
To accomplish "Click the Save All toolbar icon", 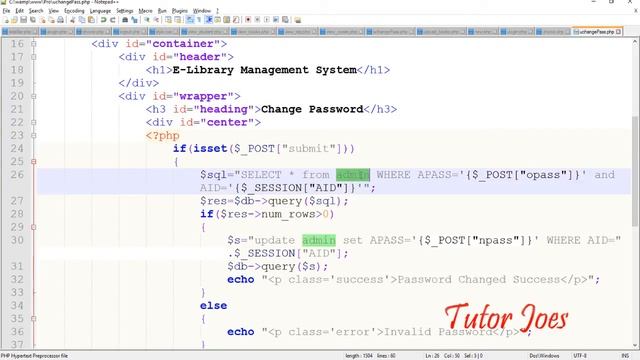I will [x=33, y=20].
